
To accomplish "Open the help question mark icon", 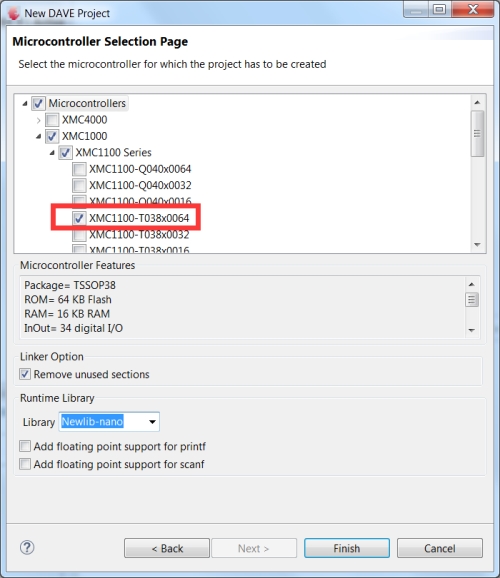I will pos(27,548).
